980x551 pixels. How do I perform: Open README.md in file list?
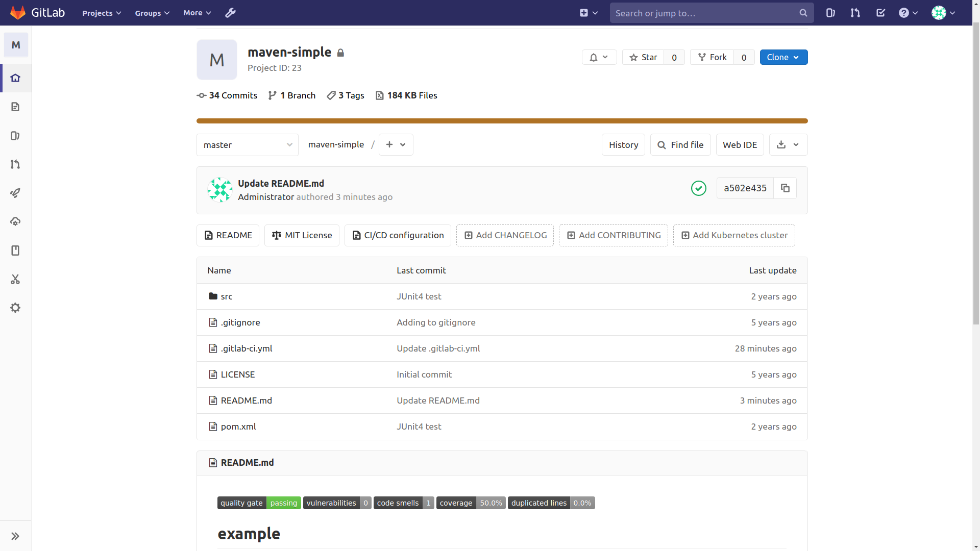click(x=247, y=400)
